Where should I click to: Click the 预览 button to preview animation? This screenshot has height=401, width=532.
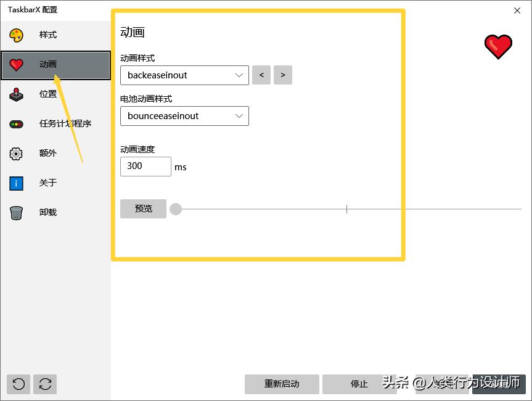143,209
